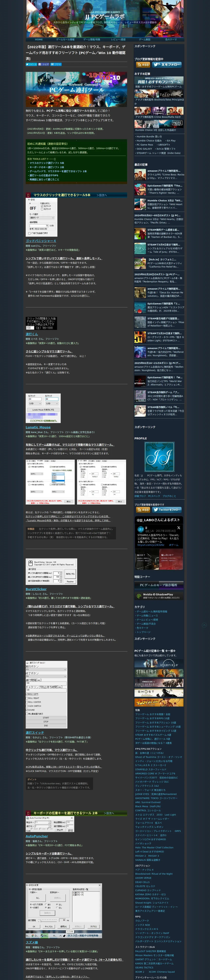Click キャンセル in the スズメ錬 screenshot
Image resolution: width=210 pixels, height=980 pixels.
[x=48, y=926]
